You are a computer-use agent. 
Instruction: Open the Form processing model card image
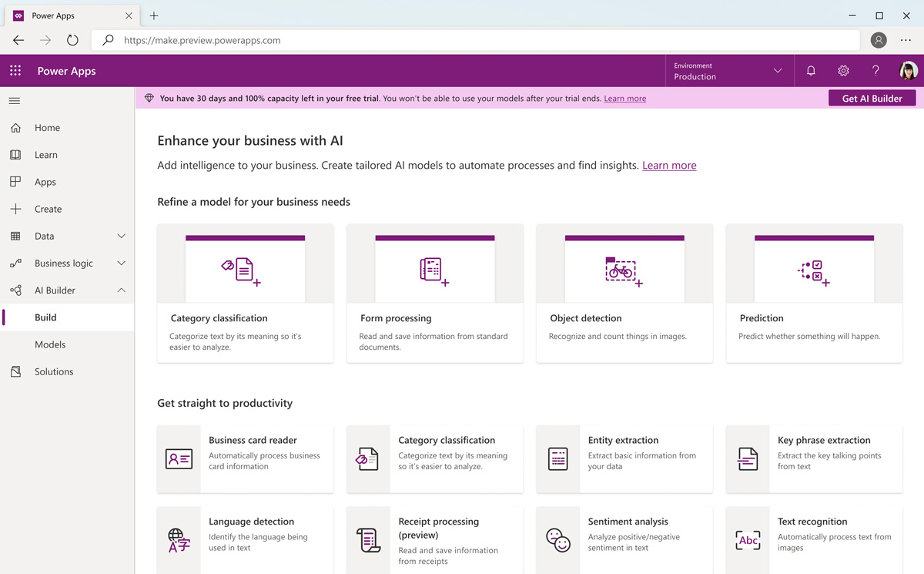pos(435,264)
